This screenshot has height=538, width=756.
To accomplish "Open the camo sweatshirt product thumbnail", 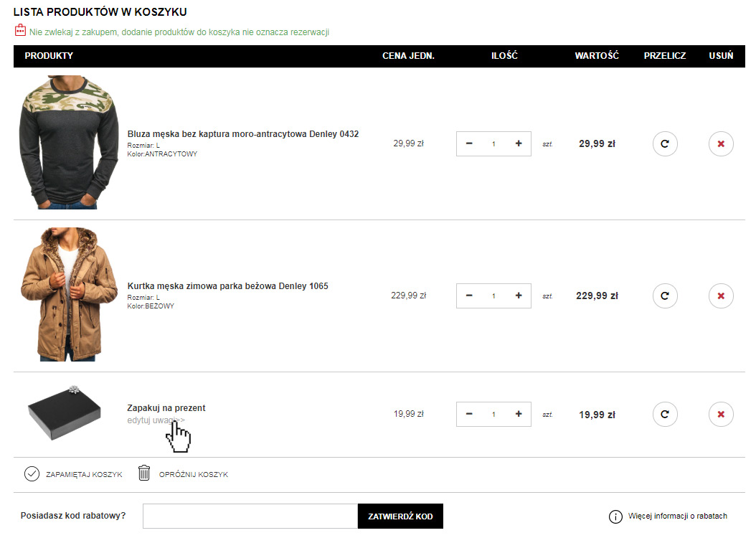I will click(x=69, y=143).
